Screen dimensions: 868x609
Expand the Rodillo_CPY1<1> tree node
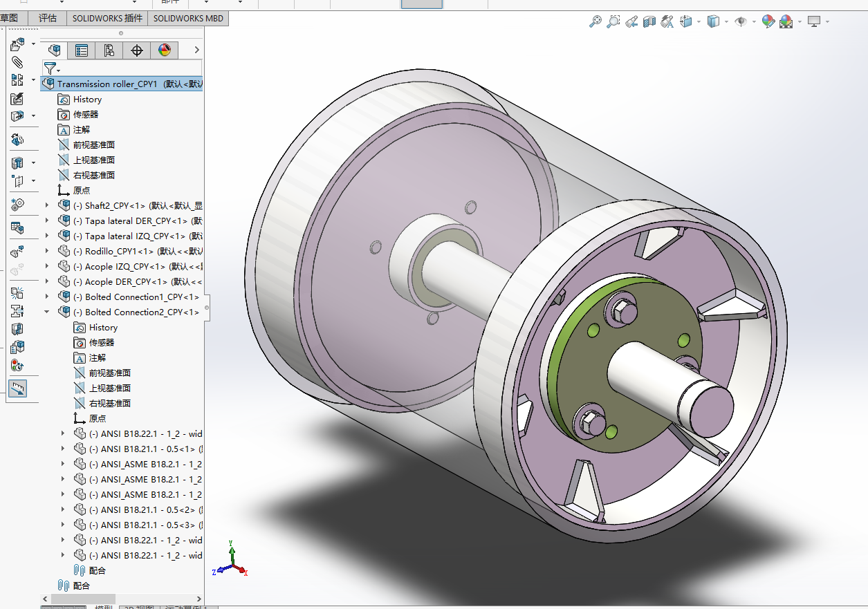point(47,251)
